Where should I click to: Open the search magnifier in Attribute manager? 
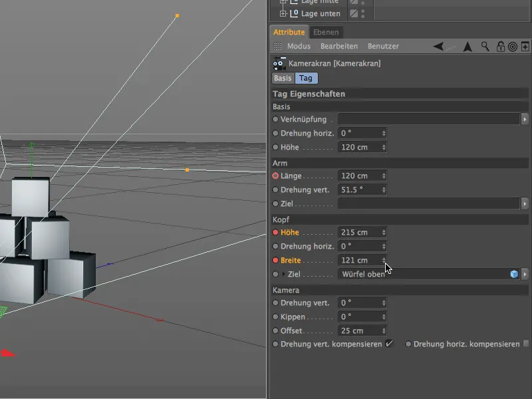[x=485, y=47]
